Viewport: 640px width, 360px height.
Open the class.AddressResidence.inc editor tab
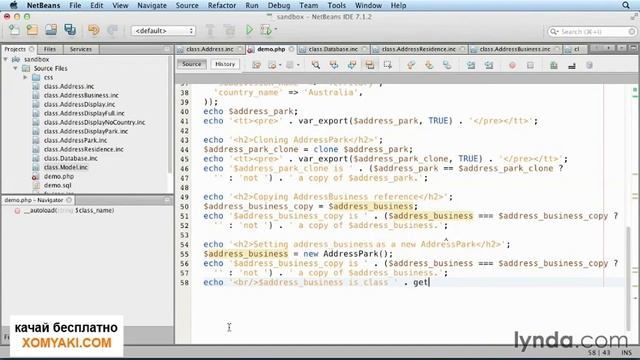(418, 49)
